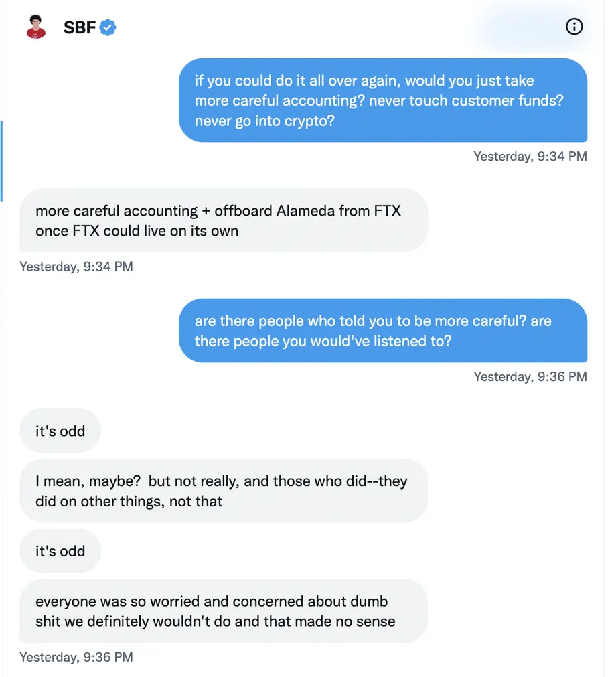Open the conversation info icon
Image resolution: width=616 pixels, height=677 pixels.
[574, 27]
